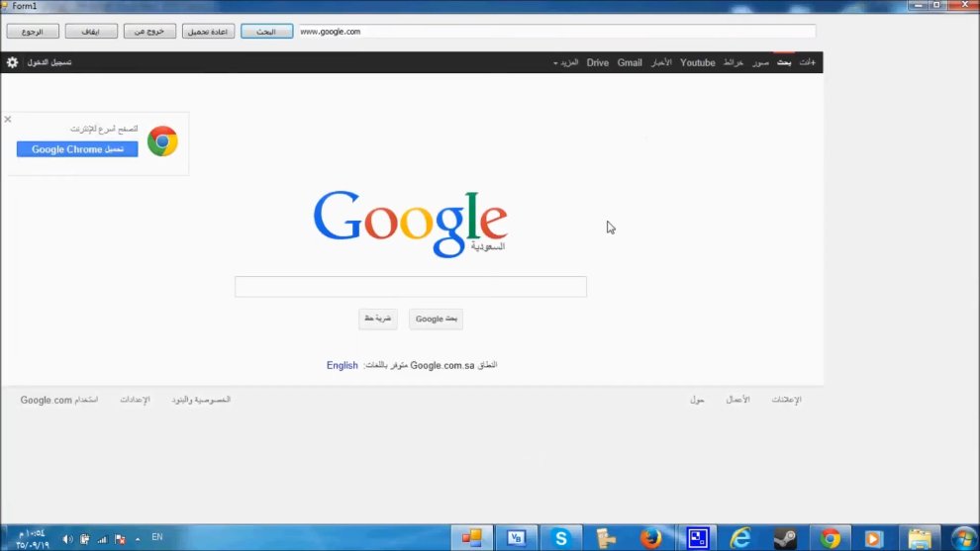This screenshot has height=551, width=980.
Task: Open Gmail in Google top bar
Action: tap(630, 62)
